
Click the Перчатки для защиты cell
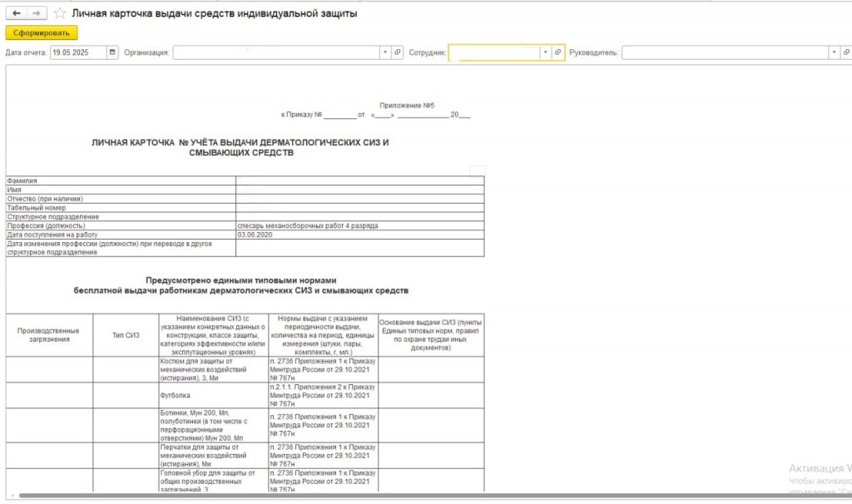click(x=214, y=456)
